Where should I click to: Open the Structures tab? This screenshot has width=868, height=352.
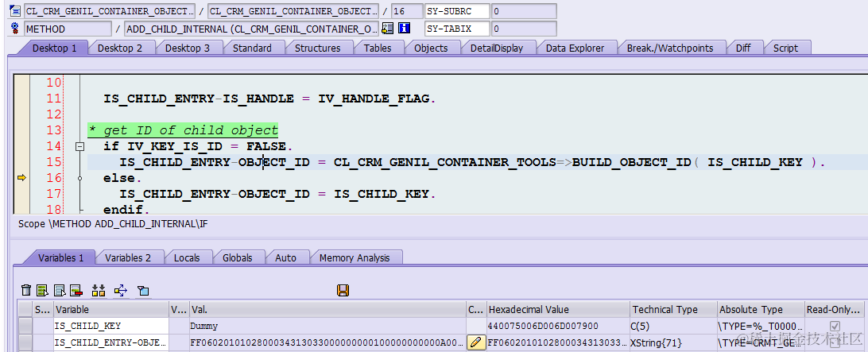tap(317, 48)
